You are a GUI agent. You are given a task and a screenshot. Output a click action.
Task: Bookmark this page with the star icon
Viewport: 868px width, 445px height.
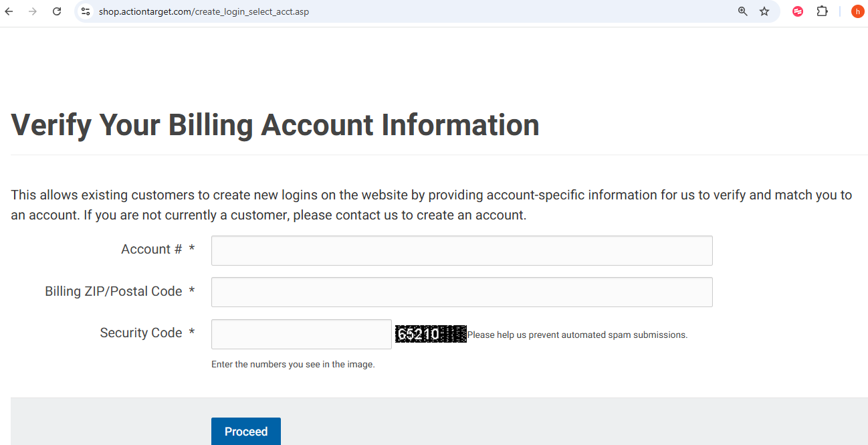[764, 11]
